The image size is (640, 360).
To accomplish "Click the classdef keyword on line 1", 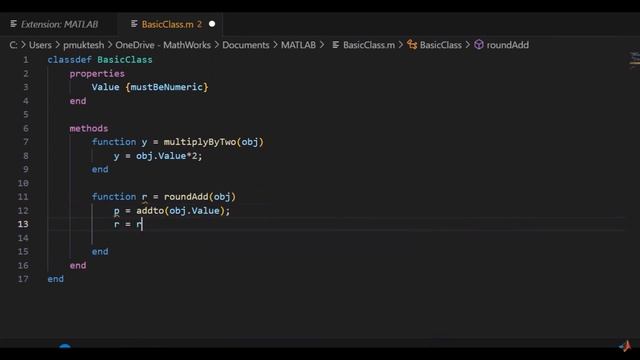I will 69,60.
